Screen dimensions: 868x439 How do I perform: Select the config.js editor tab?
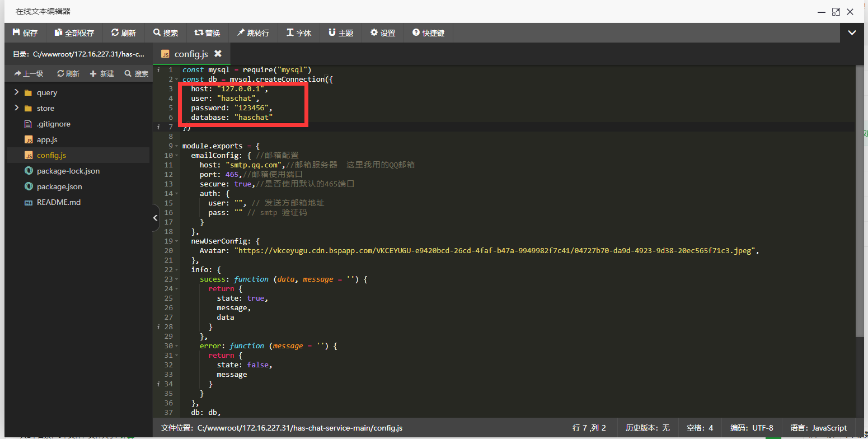(x=191, y=54)
